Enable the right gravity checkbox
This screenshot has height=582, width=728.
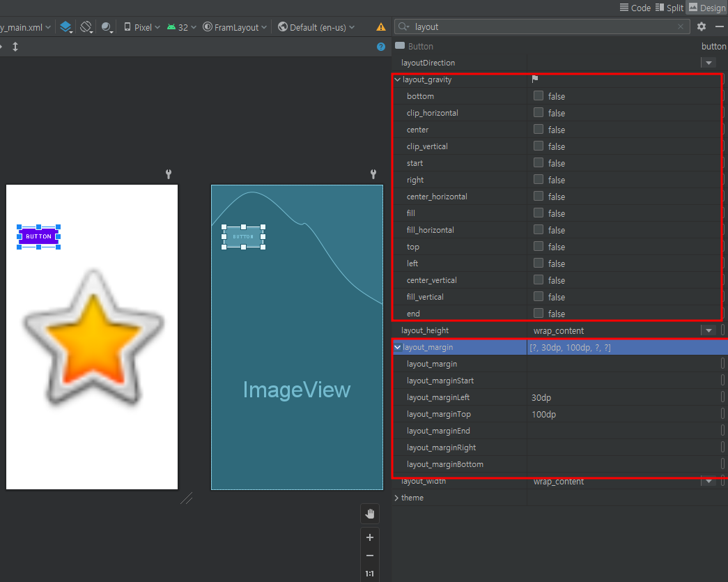click(x=538, y=179)
